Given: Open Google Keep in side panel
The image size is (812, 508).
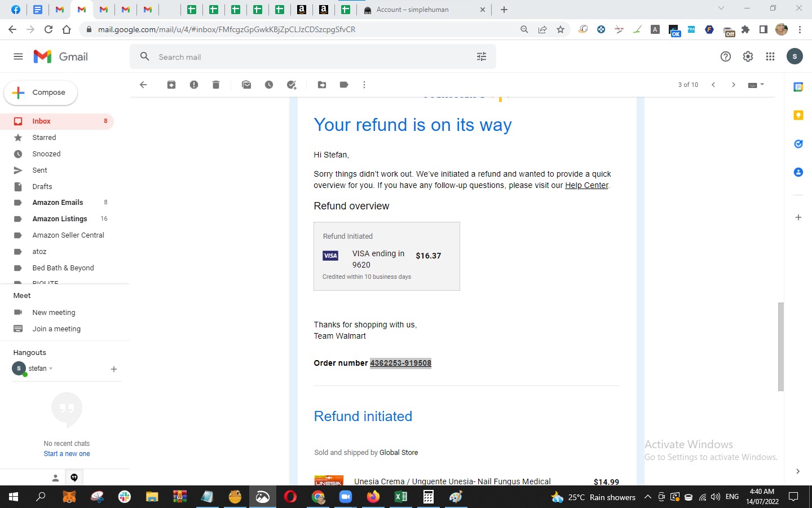Looking at the screenshot, I should 798,115.
